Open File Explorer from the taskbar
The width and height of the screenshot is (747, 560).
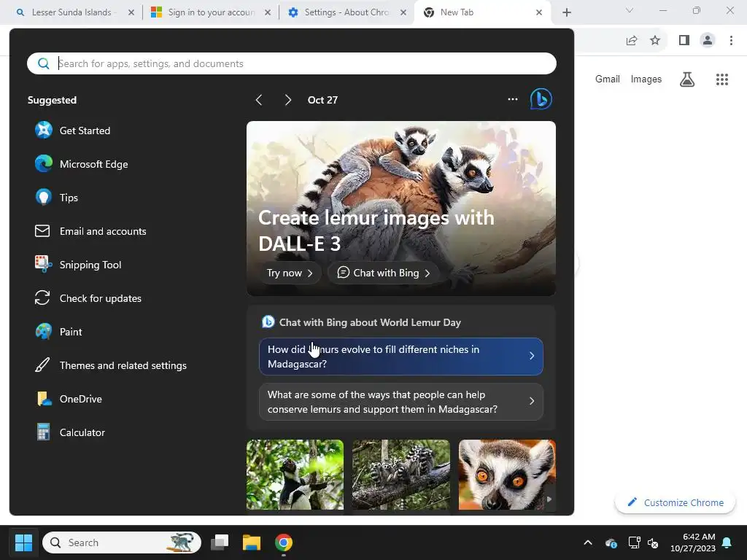[x=252, y=542]
